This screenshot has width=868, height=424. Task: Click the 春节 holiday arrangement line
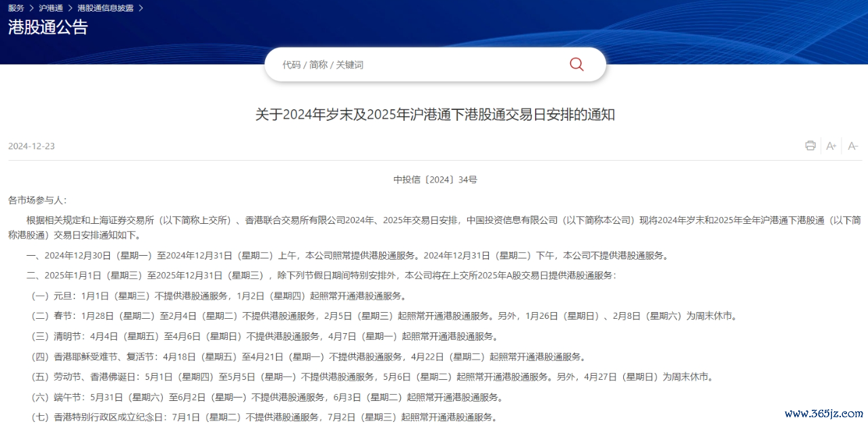coord(383,316)
